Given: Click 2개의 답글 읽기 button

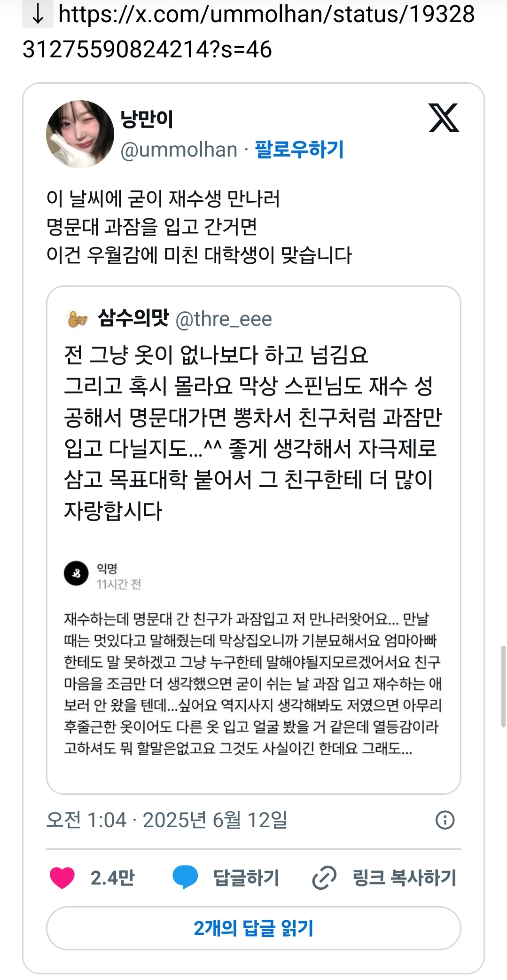Looking at the screenshot, I should click(x=254, y=928).
